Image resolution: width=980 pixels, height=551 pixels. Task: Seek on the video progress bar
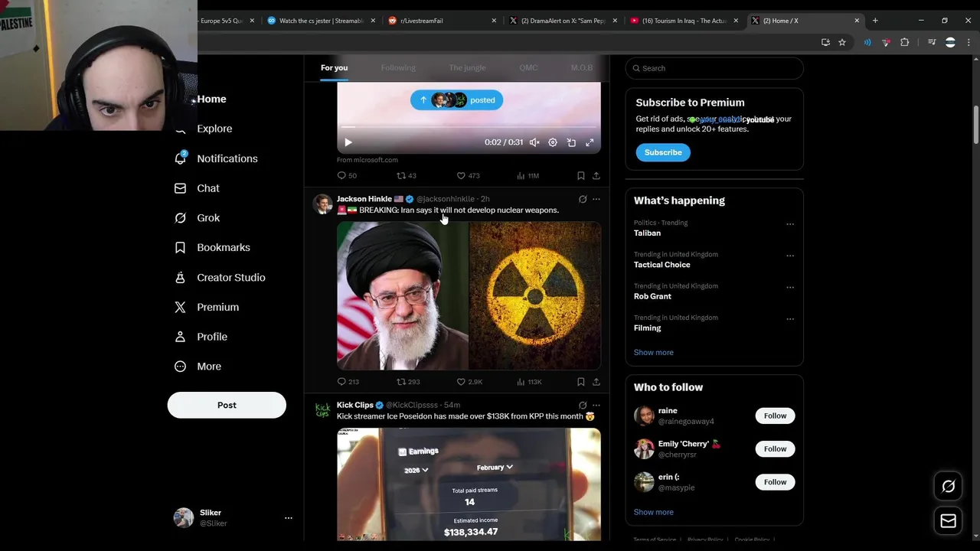469,127
